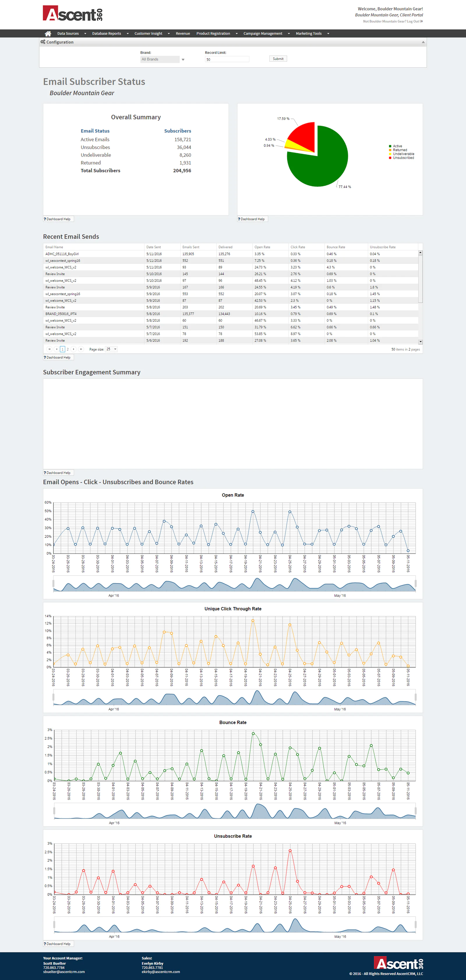Image resolution: width=466 pixels, height=980 pixels.
Task: Click the Ascent360 logo in header
Action: click(72, 13)
